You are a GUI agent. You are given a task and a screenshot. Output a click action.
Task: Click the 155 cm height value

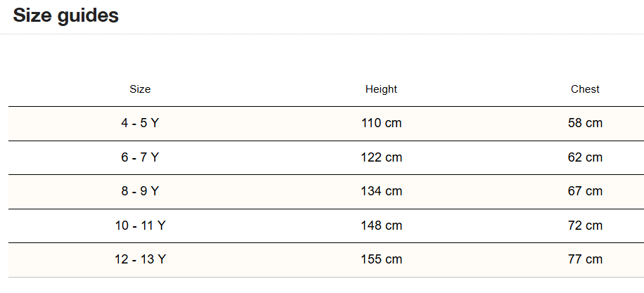[x=381, y=259]
